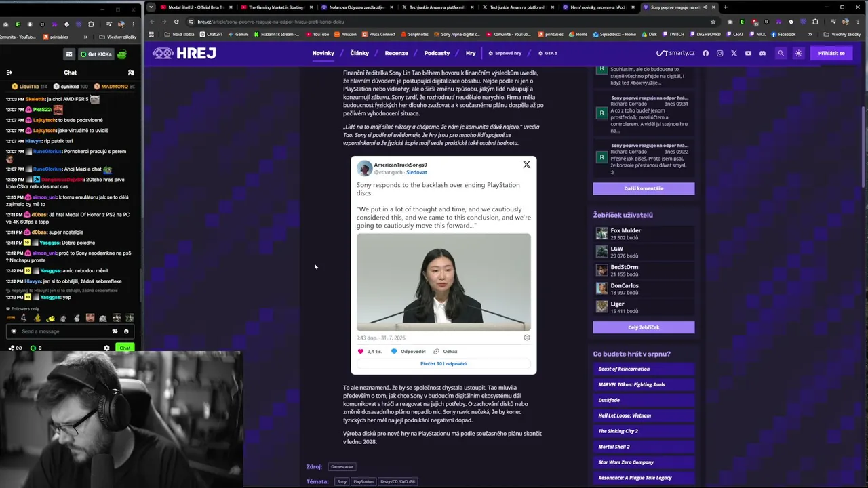The height and width of the screenshot is (488, 868).
Task: Reload the page in browser
Action: click(x=176, y=22)
